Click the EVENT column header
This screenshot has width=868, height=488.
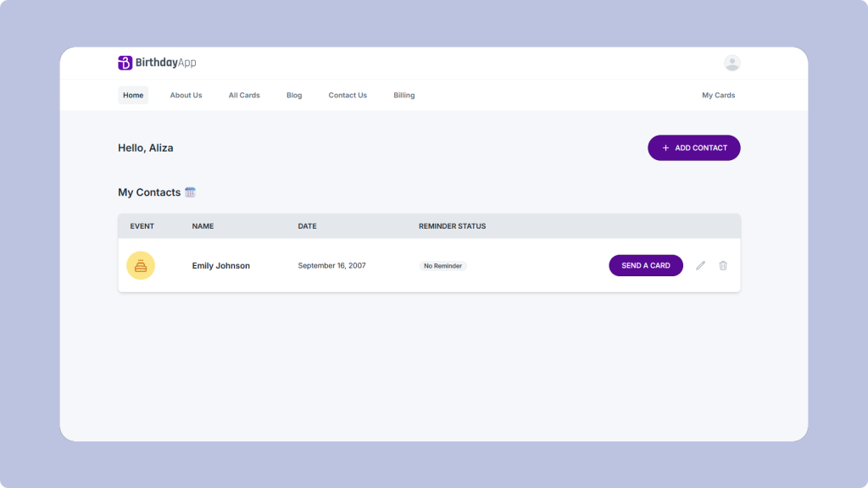(142, 226)
